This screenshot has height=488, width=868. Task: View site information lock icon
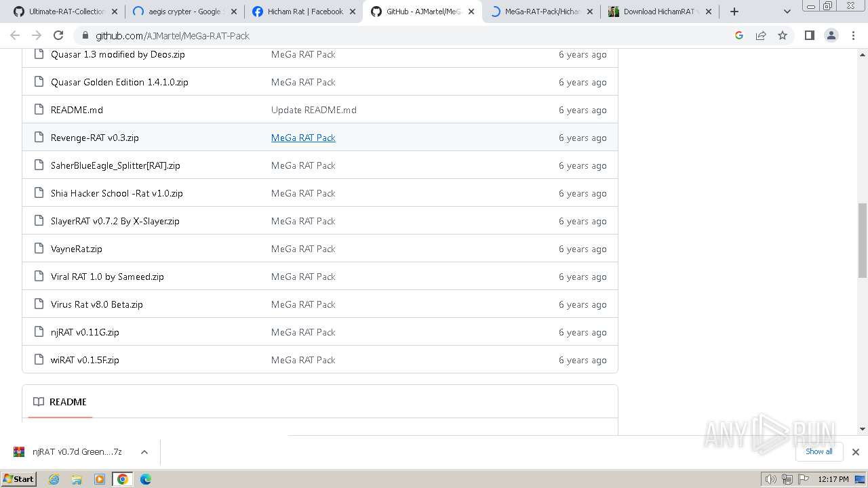coord(85,35)
